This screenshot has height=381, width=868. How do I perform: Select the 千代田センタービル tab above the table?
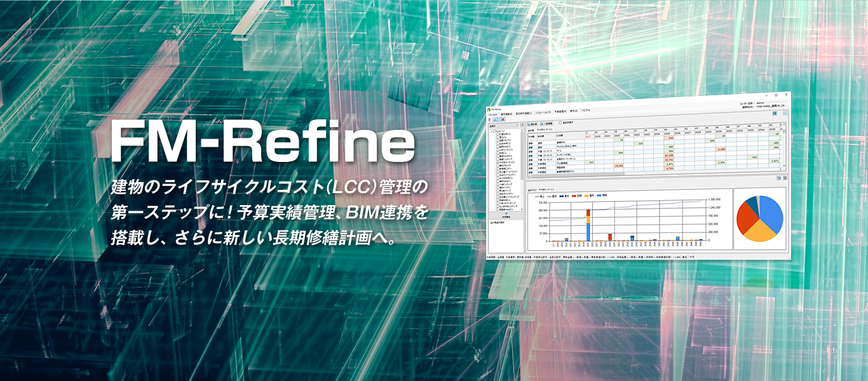point(545,130)
